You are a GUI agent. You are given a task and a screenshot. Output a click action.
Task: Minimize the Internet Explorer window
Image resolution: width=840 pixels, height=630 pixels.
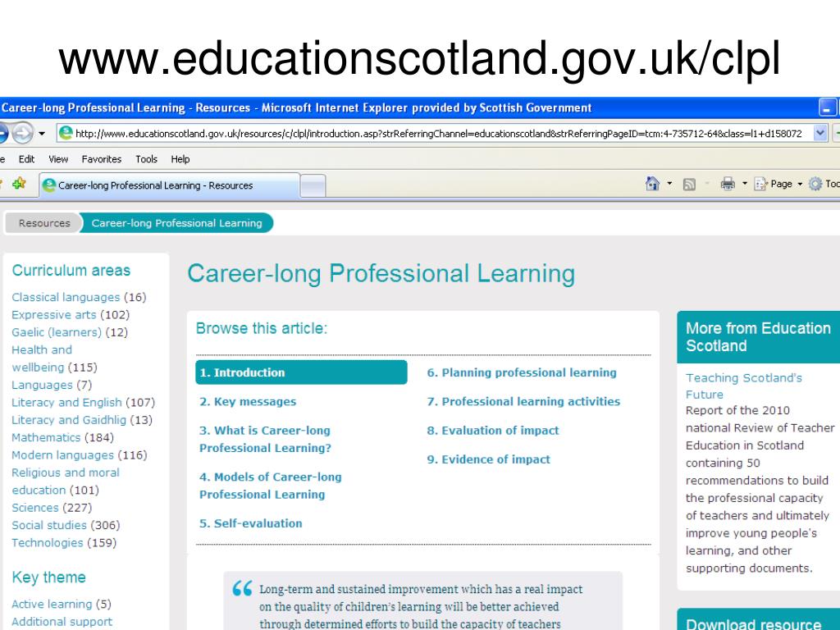[828, 107]
